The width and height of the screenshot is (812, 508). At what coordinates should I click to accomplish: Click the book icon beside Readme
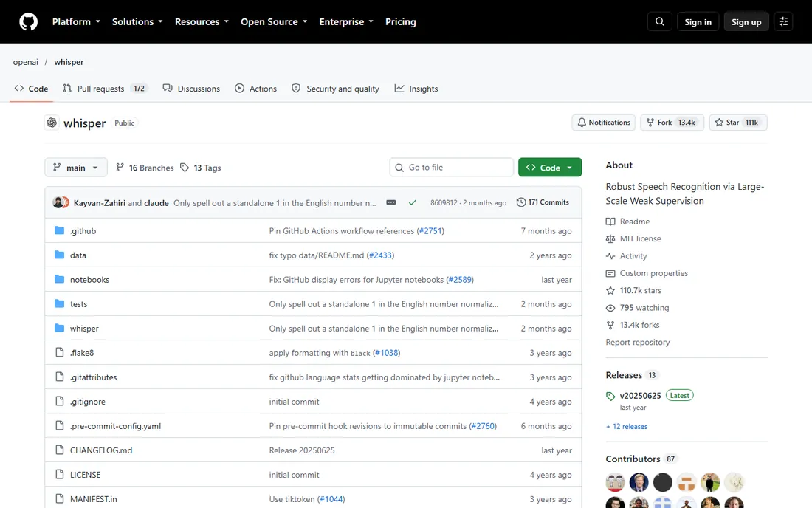point(610,222)
